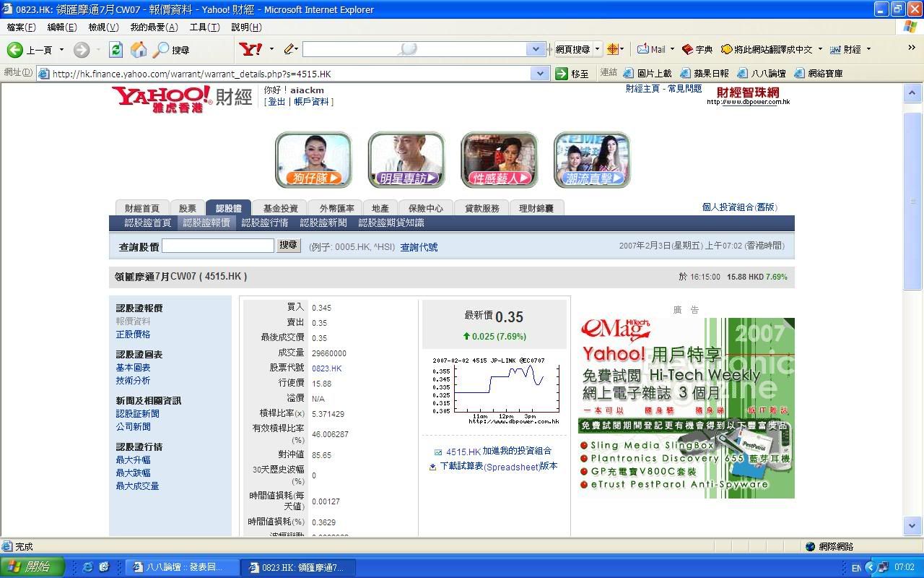Open the 潮流直擊 promo thumbnail
The width and height of the screenshot is (924, 578).
(592, 160)
